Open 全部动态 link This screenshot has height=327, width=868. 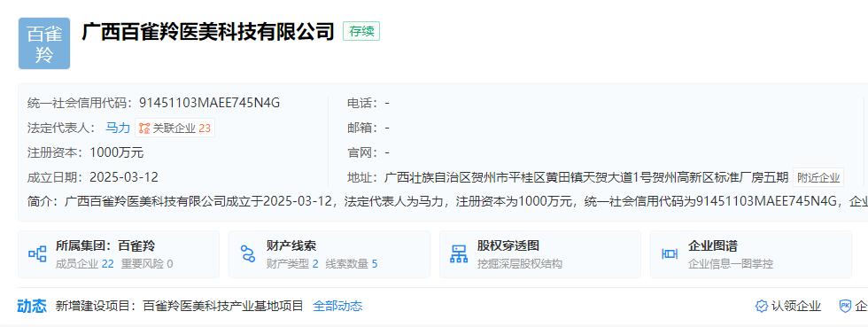pos(337,306)
